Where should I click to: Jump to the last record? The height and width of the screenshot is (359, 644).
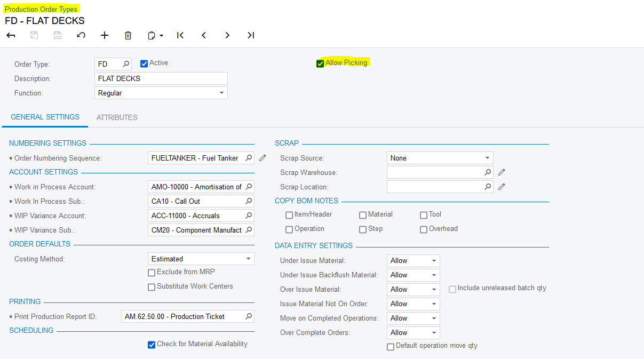(x=251, y=35)
